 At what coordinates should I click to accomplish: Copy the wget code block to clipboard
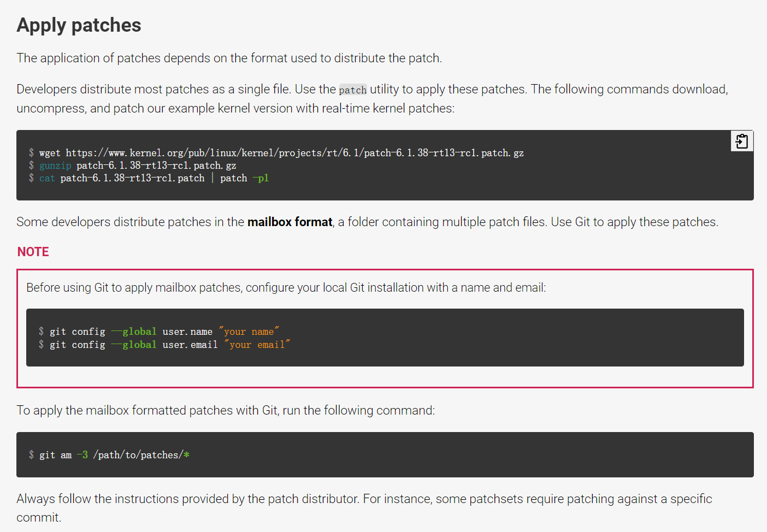point(742,141)
